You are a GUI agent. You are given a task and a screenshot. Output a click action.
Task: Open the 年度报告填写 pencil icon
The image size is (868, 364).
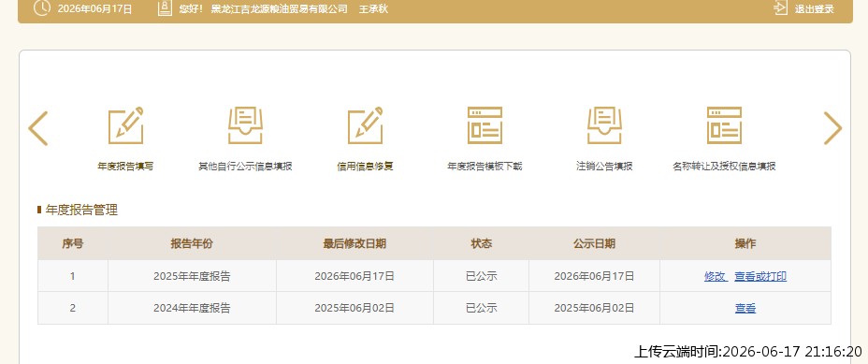tap(125, 125)
